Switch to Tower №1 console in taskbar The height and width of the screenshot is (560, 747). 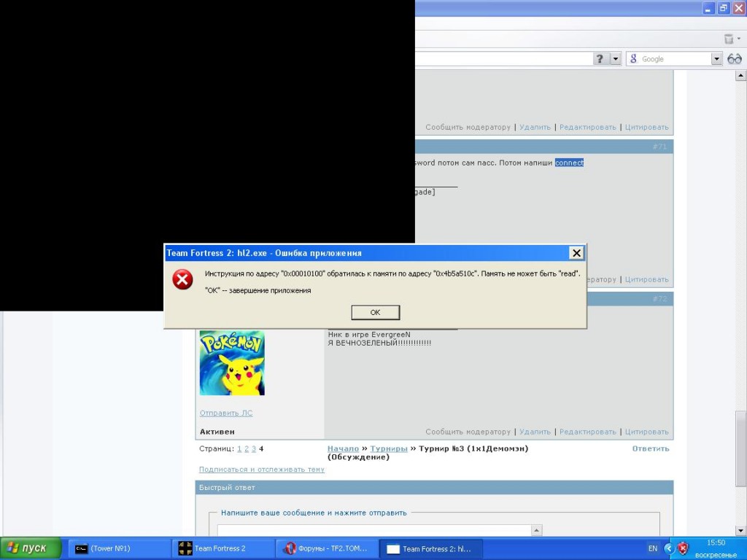120,548
